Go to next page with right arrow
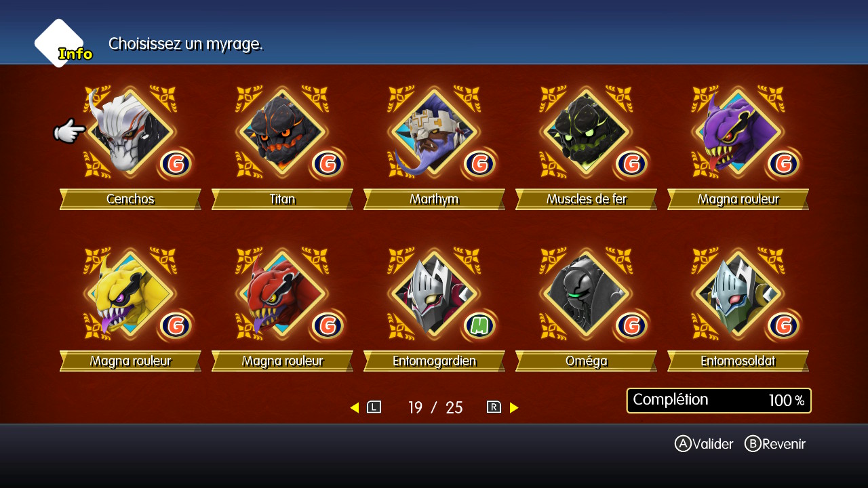This screenshot has height=488, width=868. click(x=514, y=407)
